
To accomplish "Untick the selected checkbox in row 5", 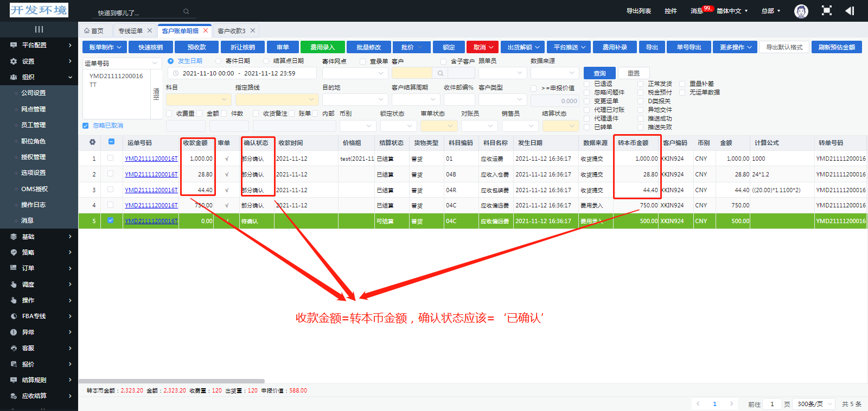I will pyautogui.click(x=111, y=220).
